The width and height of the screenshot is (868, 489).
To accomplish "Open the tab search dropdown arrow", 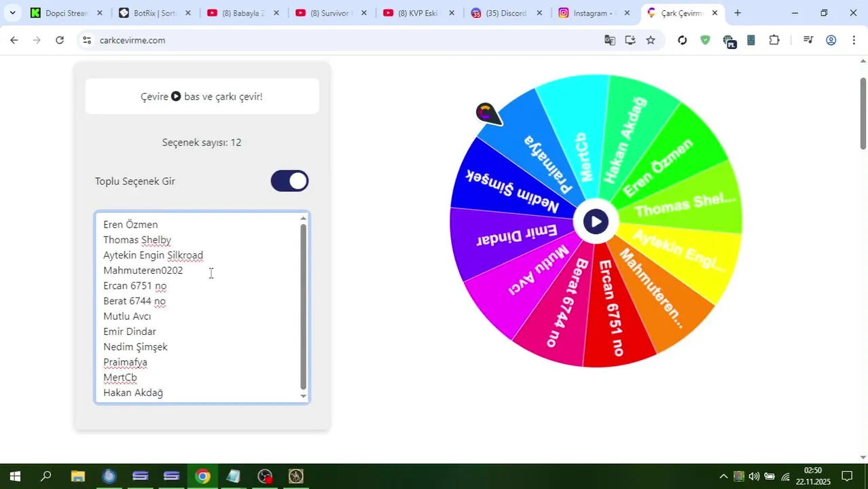I will (12, 13).
